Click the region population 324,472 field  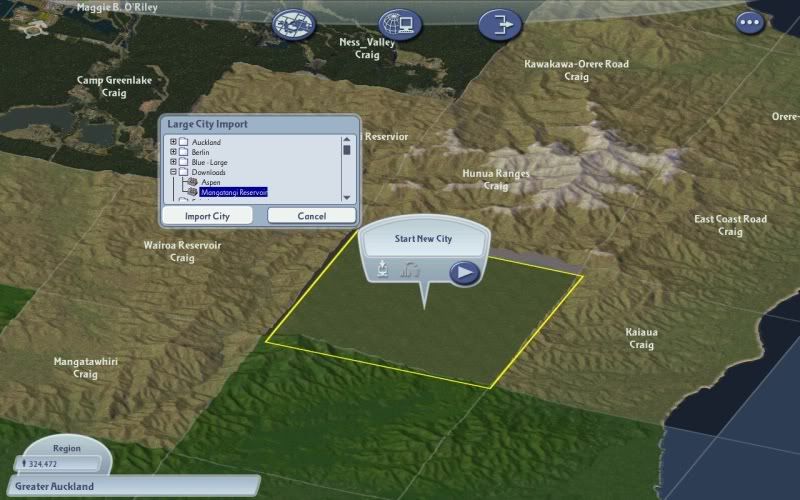click(x=57, y=464)
